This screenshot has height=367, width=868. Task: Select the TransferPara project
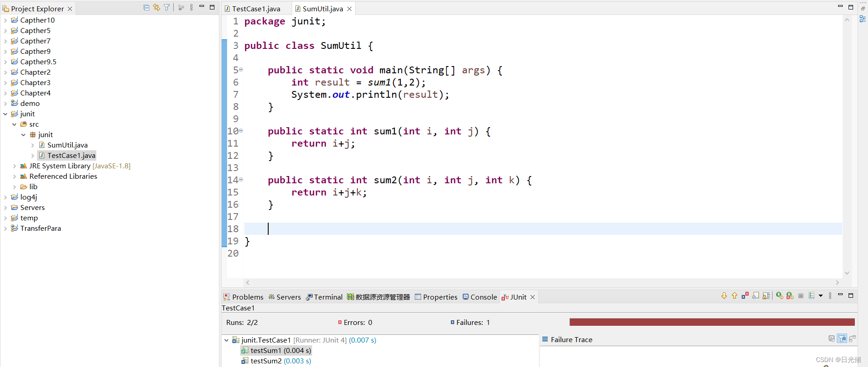point(36,228)
